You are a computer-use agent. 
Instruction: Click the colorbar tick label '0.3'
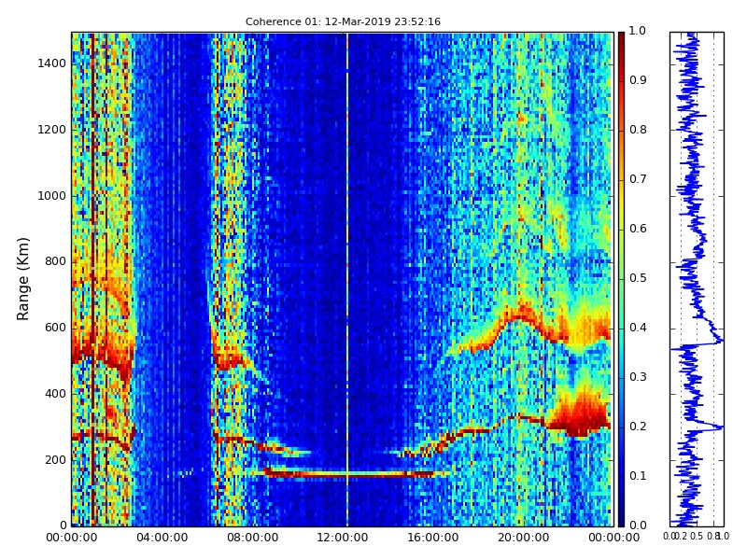[638, 378]
